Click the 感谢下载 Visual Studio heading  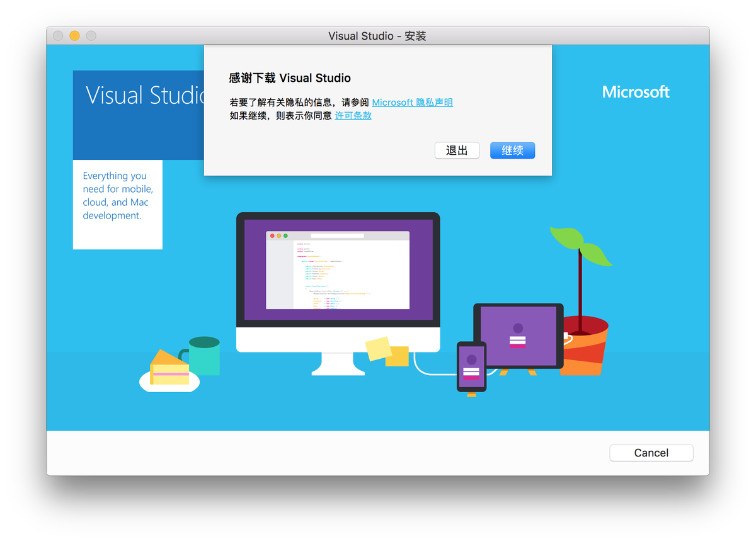click(290, 78)
